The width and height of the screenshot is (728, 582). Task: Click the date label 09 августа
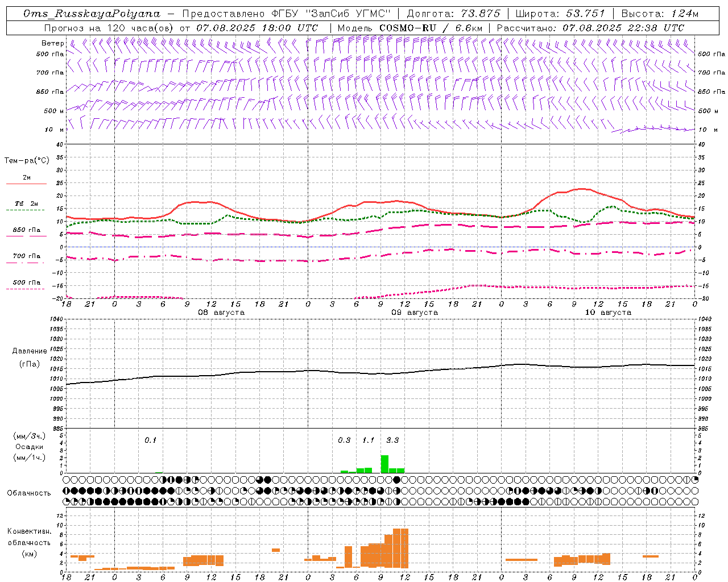[415, 313]
